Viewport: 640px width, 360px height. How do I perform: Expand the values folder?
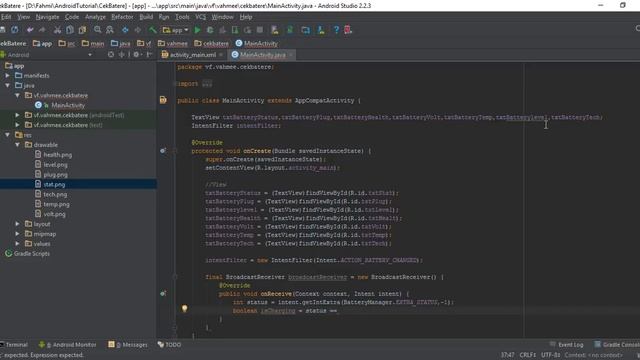click(x=18, y=244)
